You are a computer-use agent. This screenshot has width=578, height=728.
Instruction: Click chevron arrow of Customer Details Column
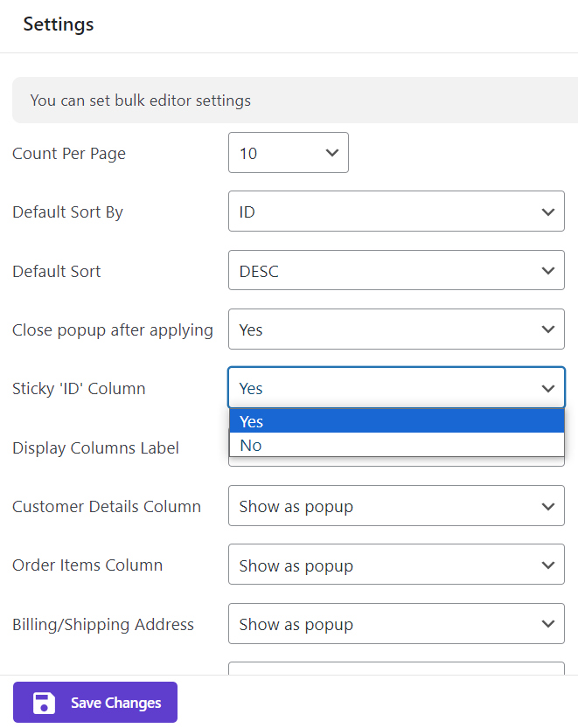point(547,506)
